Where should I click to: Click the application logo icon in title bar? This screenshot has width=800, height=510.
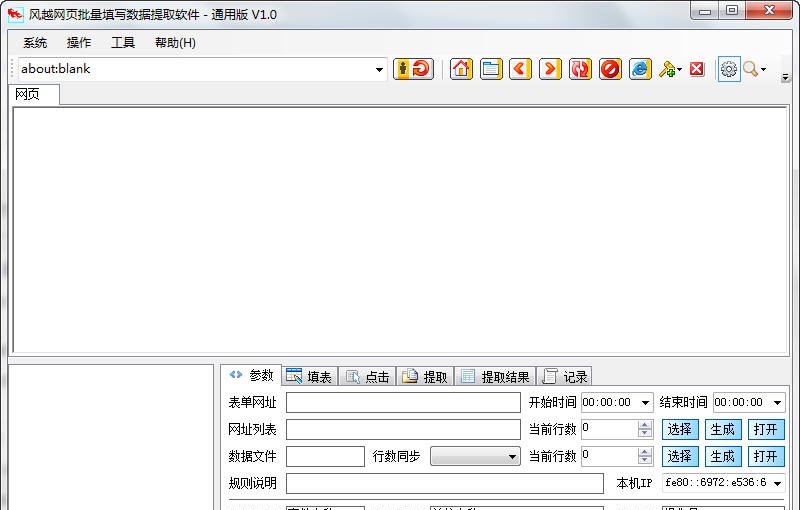[x=15, y=14]
